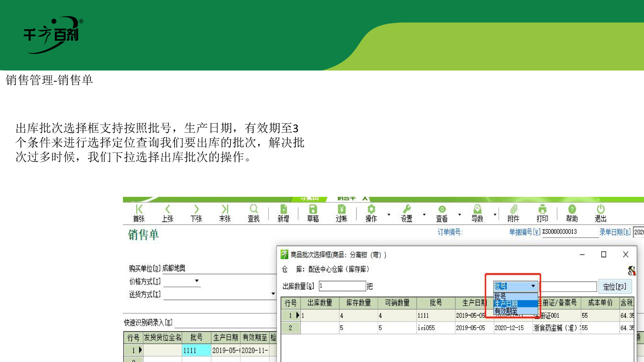
Task: Create a new sales order with 新增
Action: click(x=283, y=213)
